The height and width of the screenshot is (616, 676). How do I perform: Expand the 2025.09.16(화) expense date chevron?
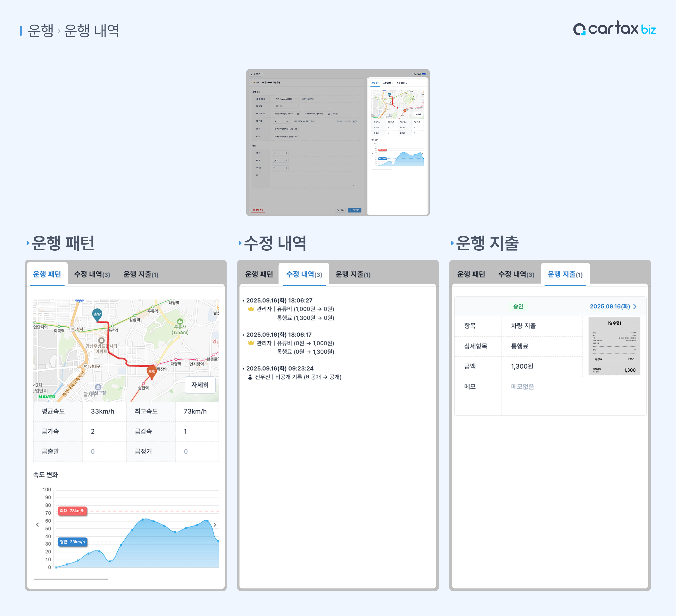pyautogui.click(x=635, y=306)
